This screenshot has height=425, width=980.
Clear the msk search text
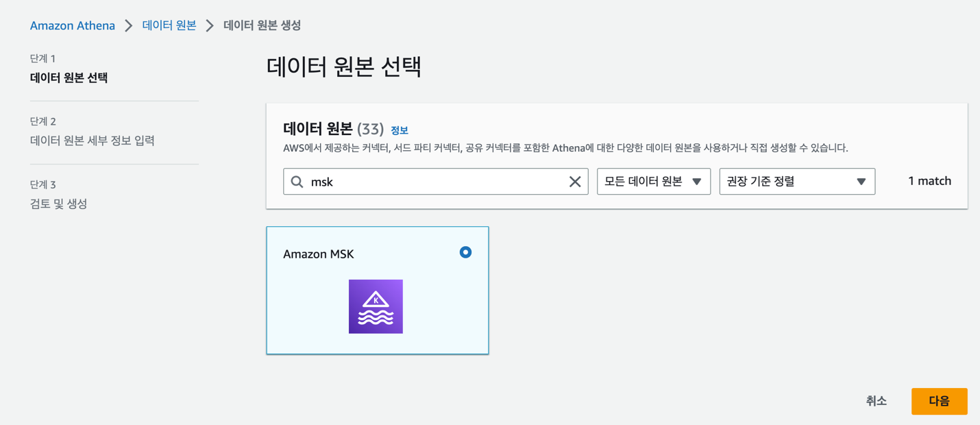click(575, 182)
